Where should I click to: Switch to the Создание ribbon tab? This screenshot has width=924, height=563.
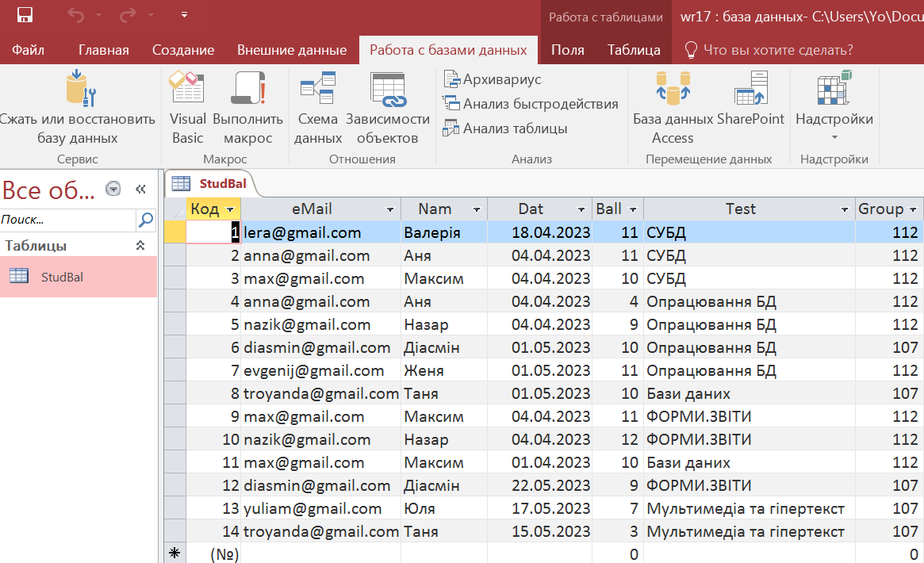point(183,50)
